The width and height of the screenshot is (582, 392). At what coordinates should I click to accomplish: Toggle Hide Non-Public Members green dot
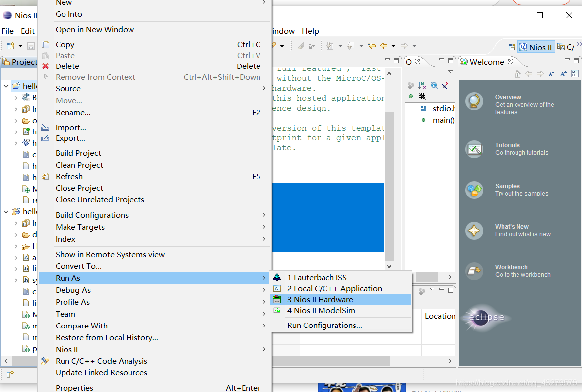pos(410,97)
